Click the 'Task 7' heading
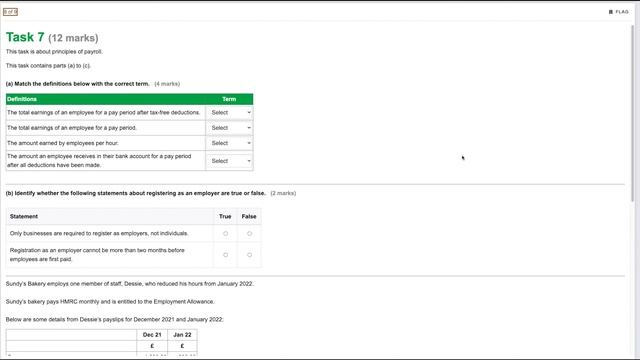The width and height of the screenshot is (640, 360). click(x=25, y=37)
